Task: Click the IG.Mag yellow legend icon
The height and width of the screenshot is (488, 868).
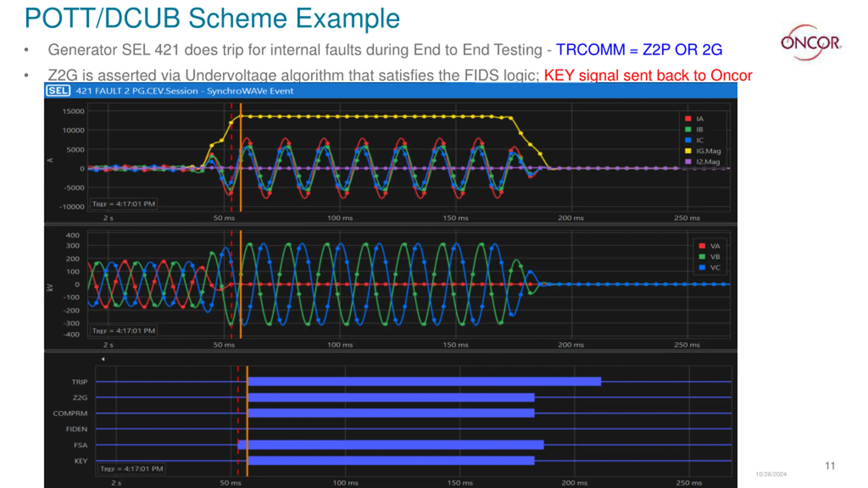Action: point(688,151)
